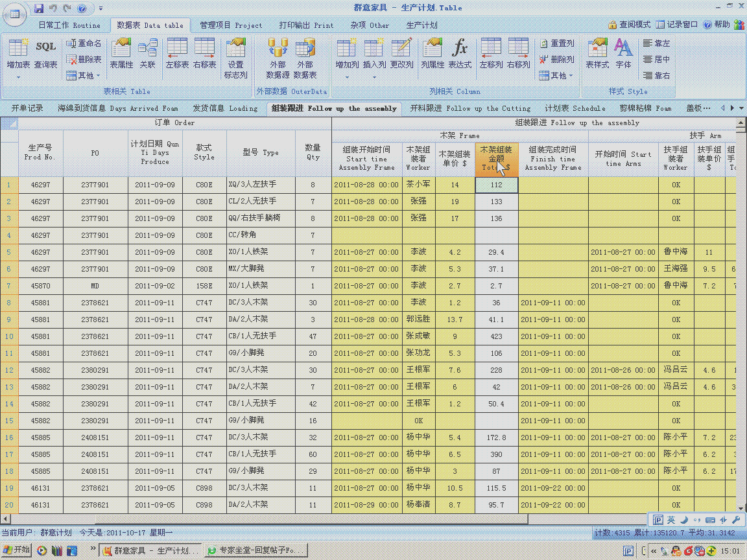Click the 帮助 help button

click(x=717, y=25)
